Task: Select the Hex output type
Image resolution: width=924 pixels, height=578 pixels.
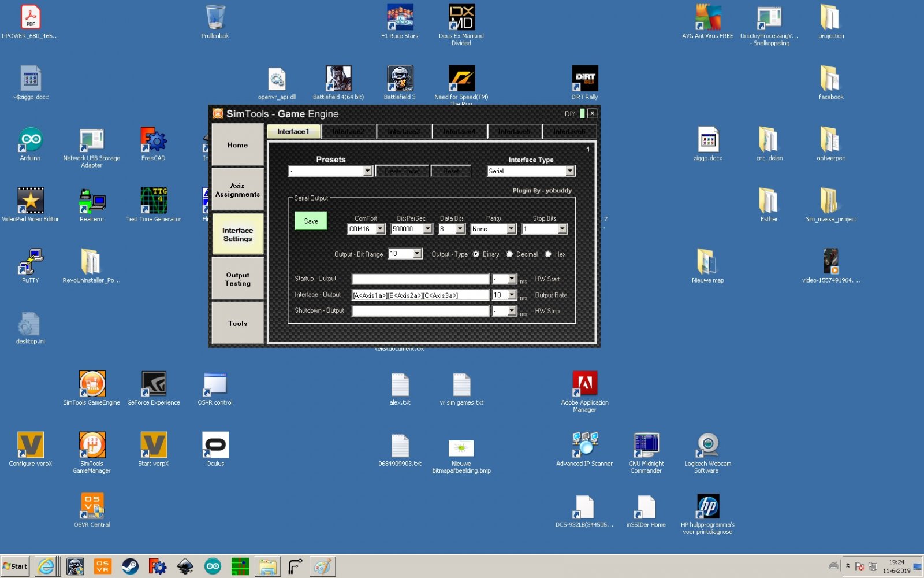Action: [x=548, y=254]
